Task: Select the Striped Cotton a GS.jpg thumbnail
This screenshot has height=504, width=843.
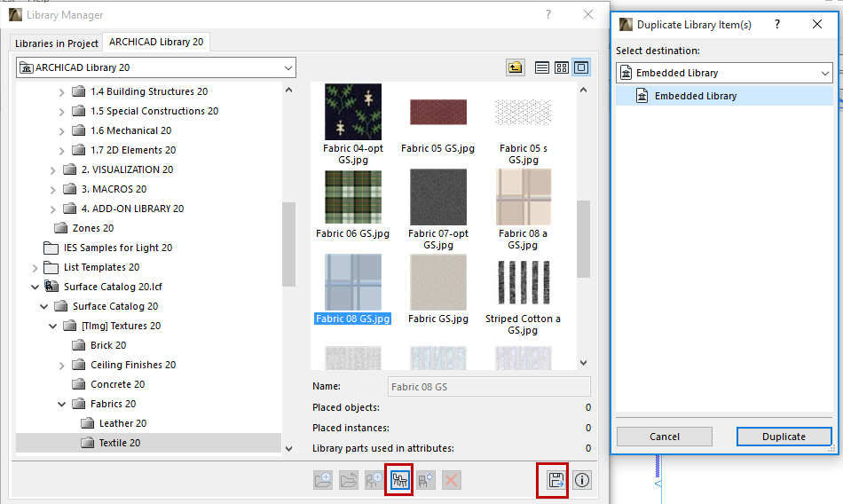Action: (x=524, y=282)
